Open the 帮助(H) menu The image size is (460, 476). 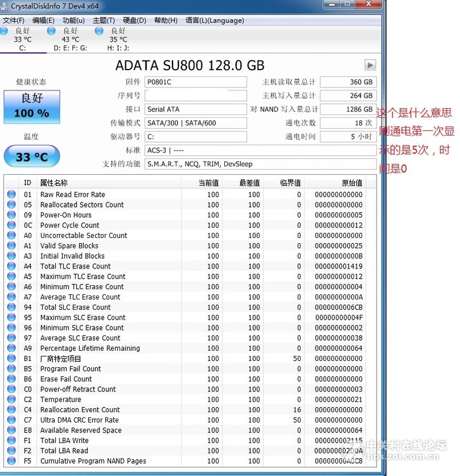coord(166,20)
